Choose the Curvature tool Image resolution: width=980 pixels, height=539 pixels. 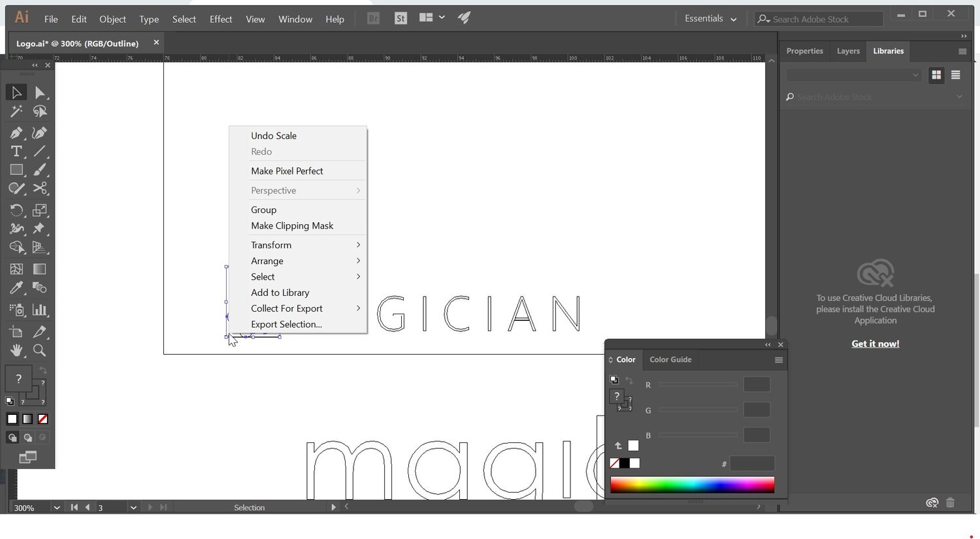(x=40, y=133)
